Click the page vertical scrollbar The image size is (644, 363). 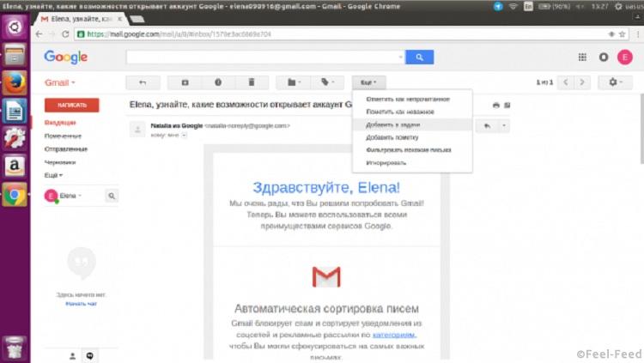pos(641,128)
